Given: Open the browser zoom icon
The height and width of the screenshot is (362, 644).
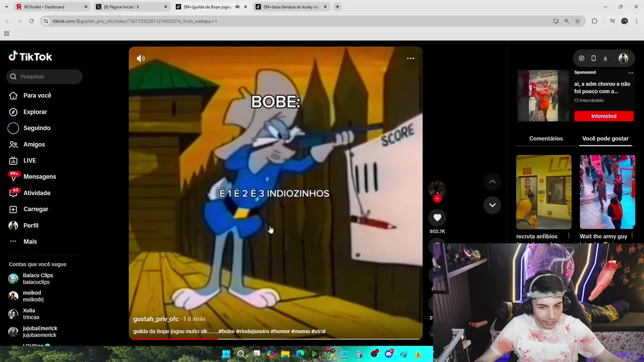Looking at the screenshot, I should pos(567,21).
